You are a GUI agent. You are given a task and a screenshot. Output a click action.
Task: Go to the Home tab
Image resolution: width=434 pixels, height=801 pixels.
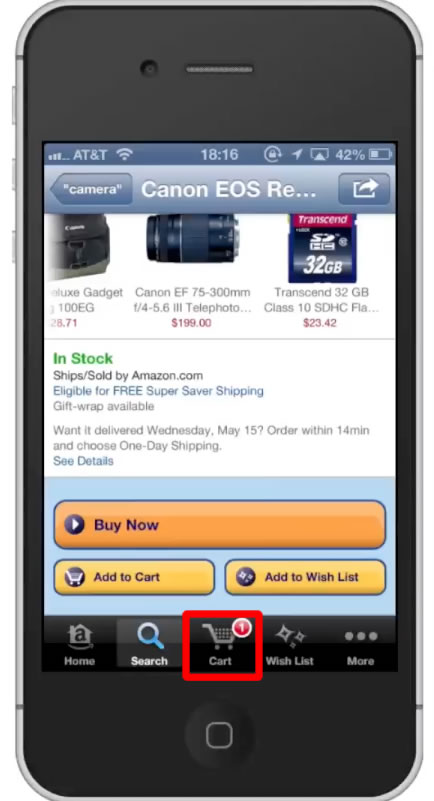coord(80,645)
